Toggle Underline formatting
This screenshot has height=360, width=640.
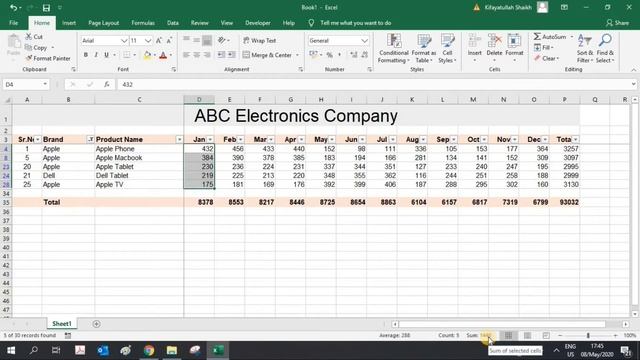click(x=106, y=55)
